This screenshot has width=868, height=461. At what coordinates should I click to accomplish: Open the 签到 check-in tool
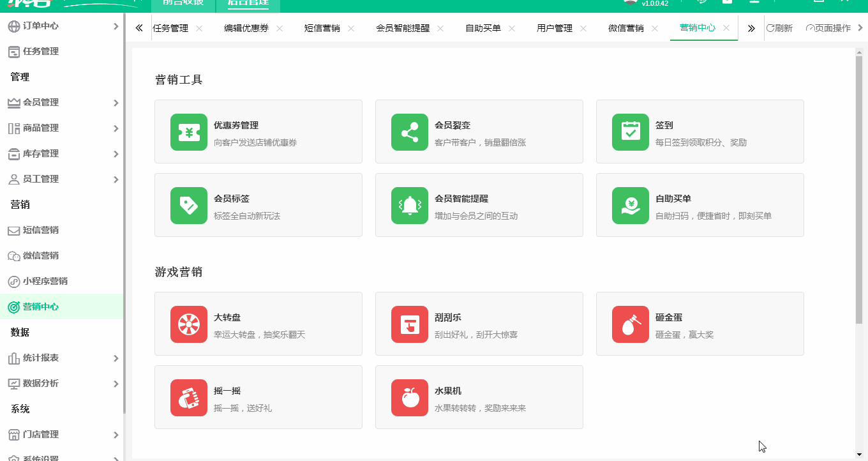[630, 132]
